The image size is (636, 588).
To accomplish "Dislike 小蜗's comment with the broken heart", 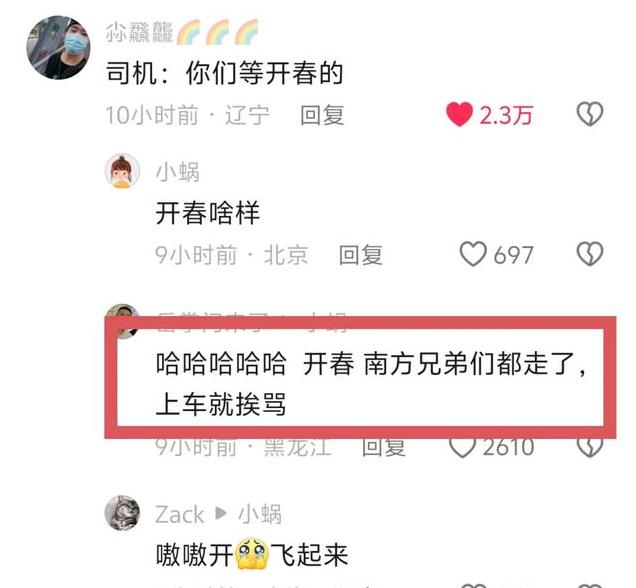I will [x=590, y=254].
